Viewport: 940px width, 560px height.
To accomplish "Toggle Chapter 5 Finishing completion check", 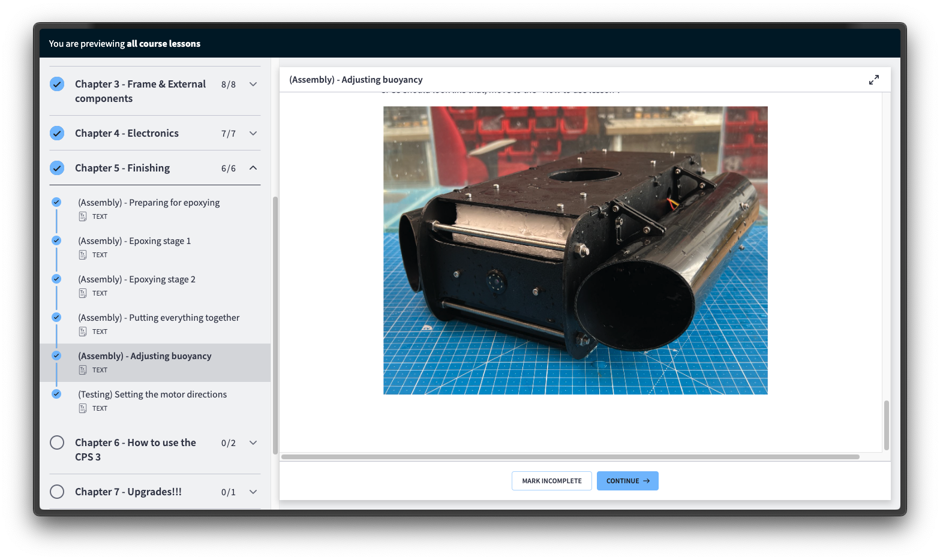I will click(x=57, y=168).
